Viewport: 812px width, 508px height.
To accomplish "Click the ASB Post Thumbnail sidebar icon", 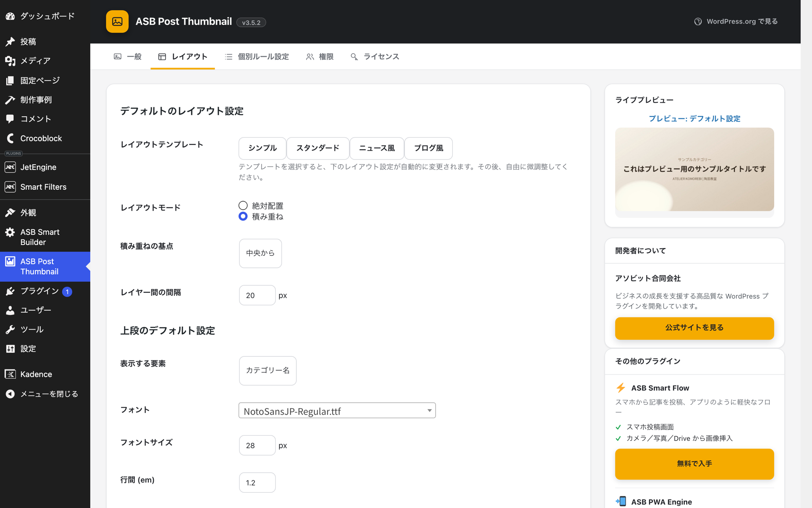I will coord(10,261).
